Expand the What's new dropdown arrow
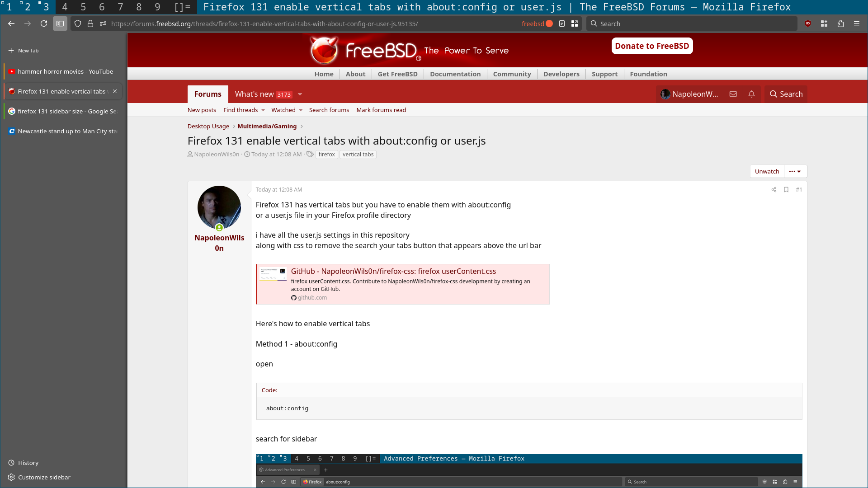The width and height of the screenshot is (868, 488). pos(300,94)
